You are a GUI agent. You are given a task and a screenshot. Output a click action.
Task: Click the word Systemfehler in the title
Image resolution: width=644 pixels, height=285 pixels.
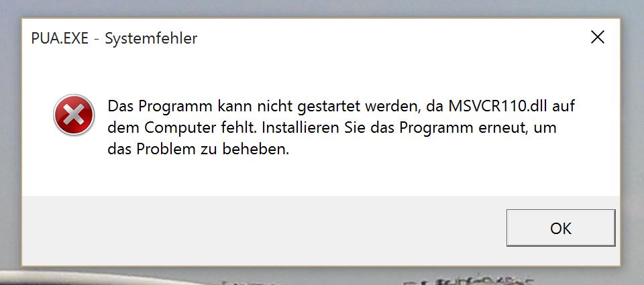tap(151, 39)
